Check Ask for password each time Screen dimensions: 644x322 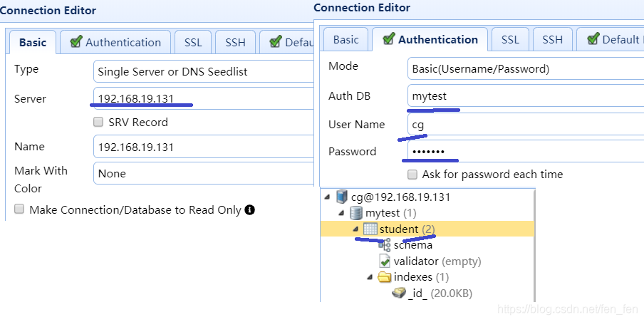coord(412,175)
